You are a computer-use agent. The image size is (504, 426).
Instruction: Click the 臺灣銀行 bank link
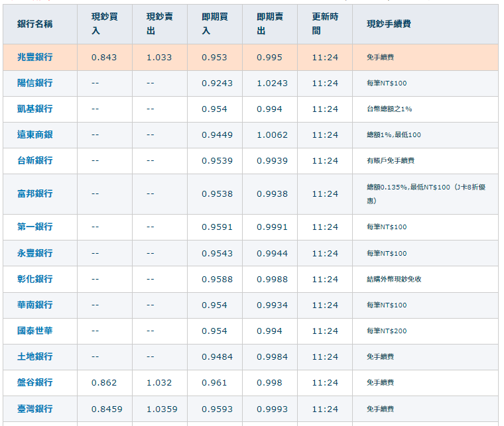[x=35, y=409]
